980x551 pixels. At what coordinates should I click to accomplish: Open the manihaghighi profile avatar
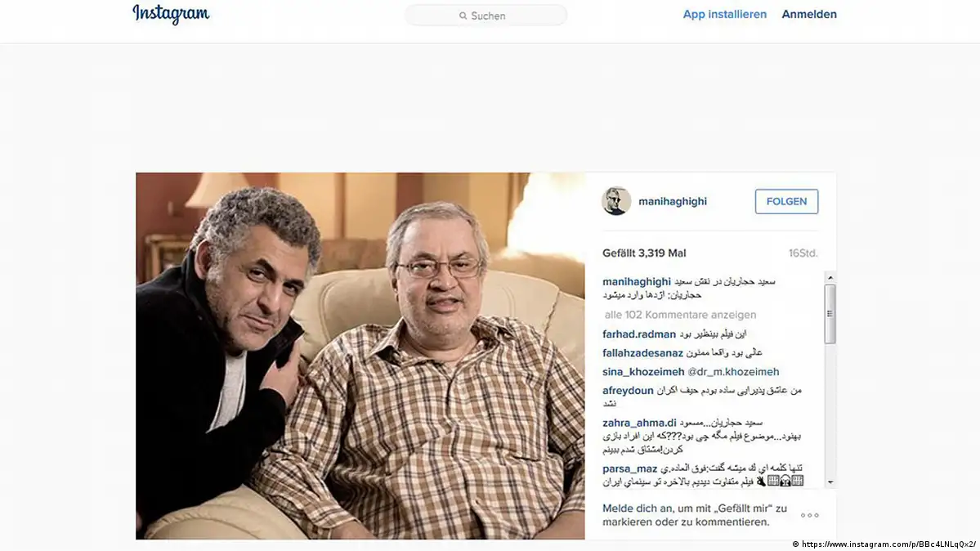(616, 201)
